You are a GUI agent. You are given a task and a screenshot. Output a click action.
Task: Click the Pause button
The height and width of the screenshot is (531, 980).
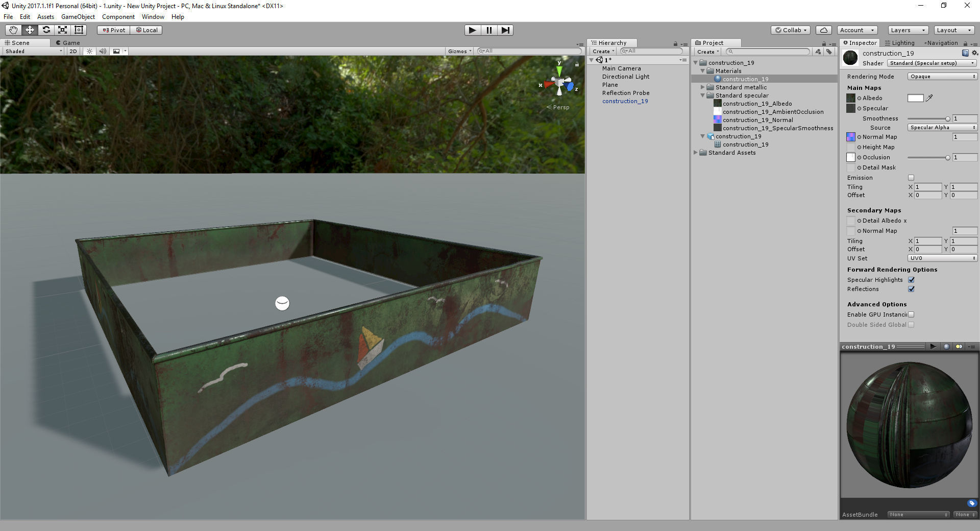pos(488,30)
